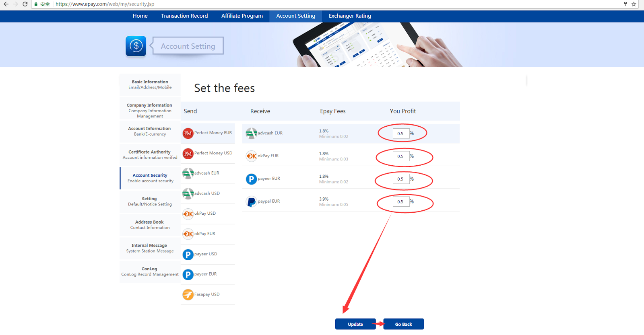Open Account Information Bank/E-currency section
This screenshot has height=335, width=644.
click(x=150, y=131)
